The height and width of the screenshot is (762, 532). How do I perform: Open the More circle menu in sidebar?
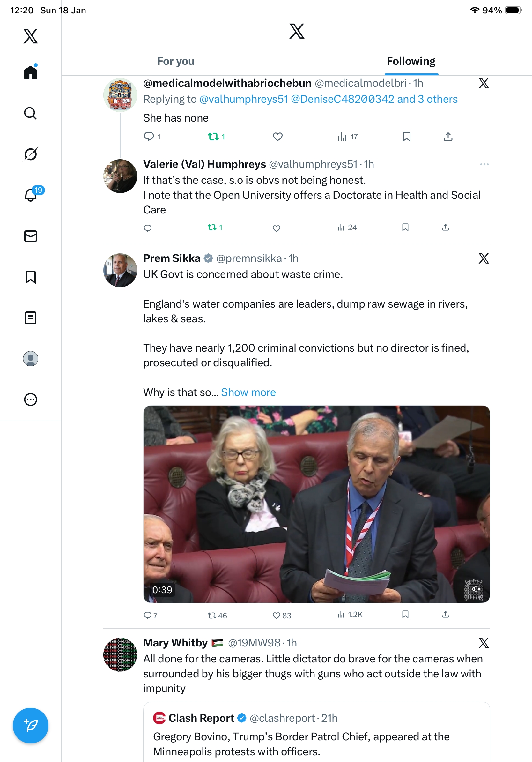tap(31, 399)
